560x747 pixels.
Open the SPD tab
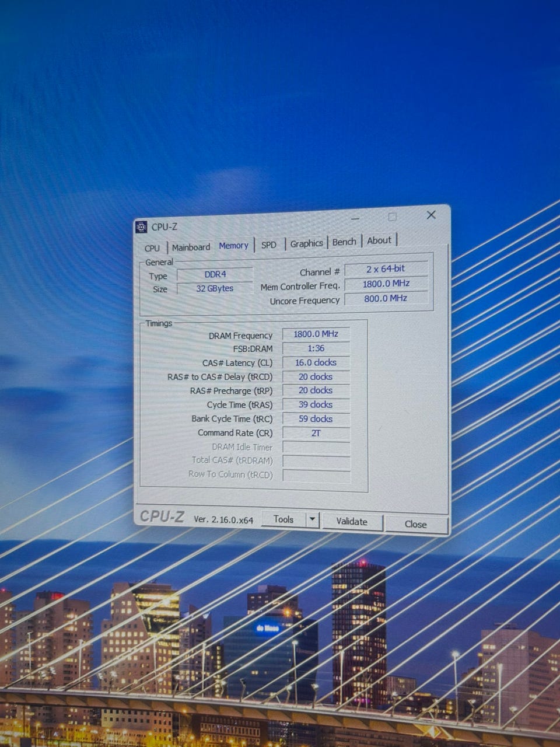[269, 245]
